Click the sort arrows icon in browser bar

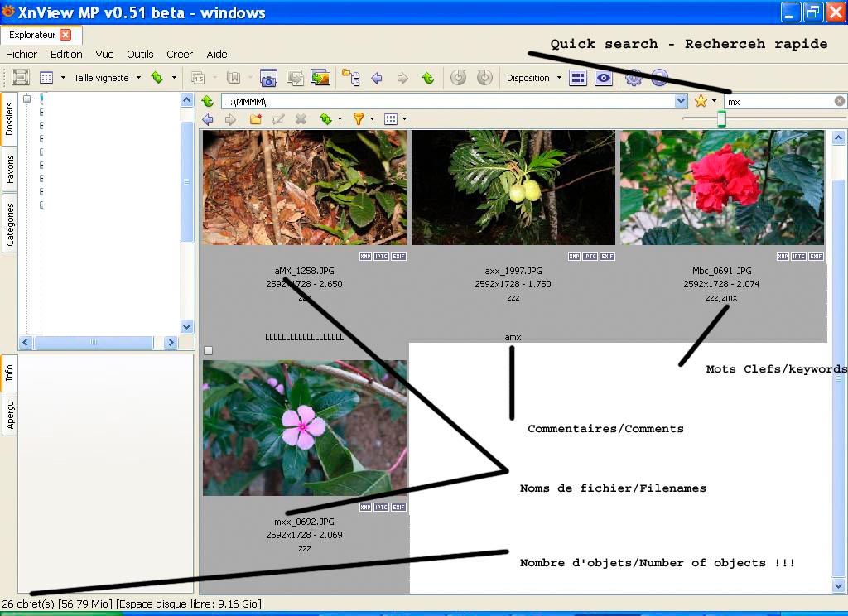(325, 119)
